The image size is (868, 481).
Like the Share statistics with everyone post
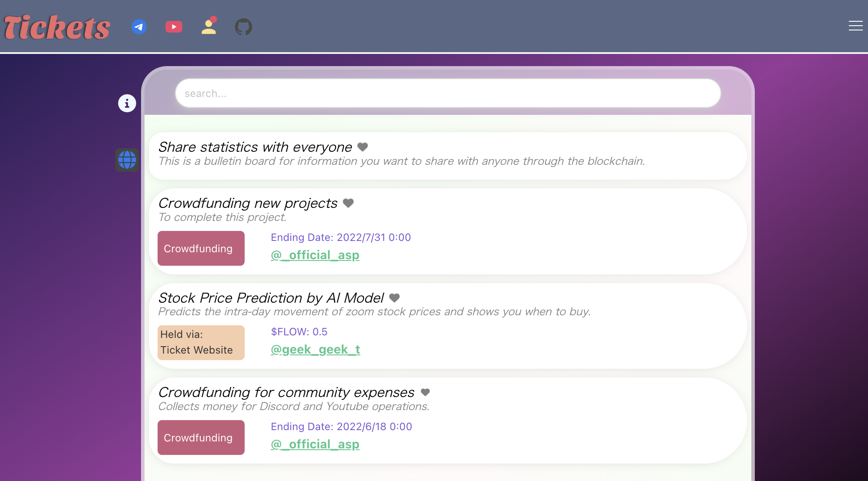pyautogui.click(x=363, y=147)
